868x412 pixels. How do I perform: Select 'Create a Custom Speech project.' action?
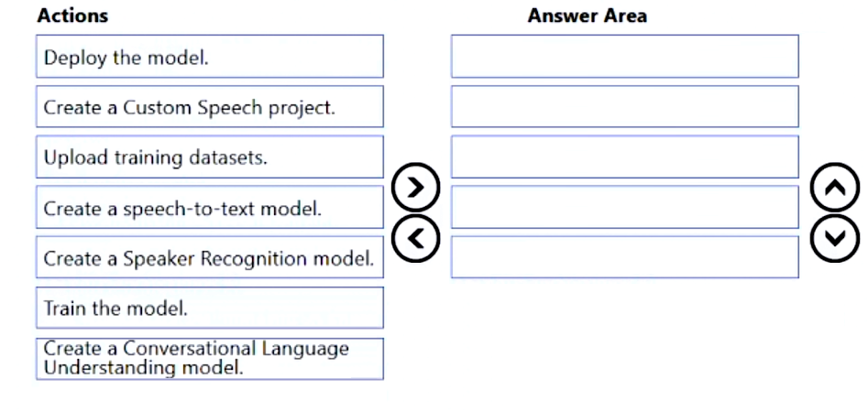tap(210, 107)
